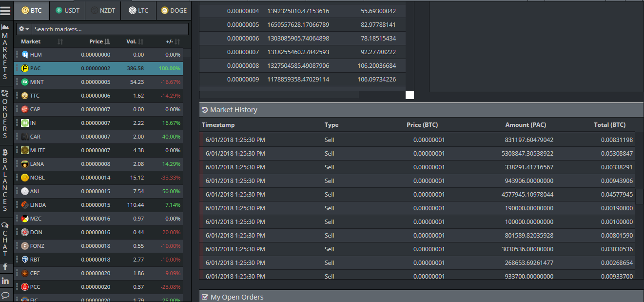Image resolution: width=644 pixels, height=302 pixels.
Task: Select the NOBL market row name
Action: [37, 178]
